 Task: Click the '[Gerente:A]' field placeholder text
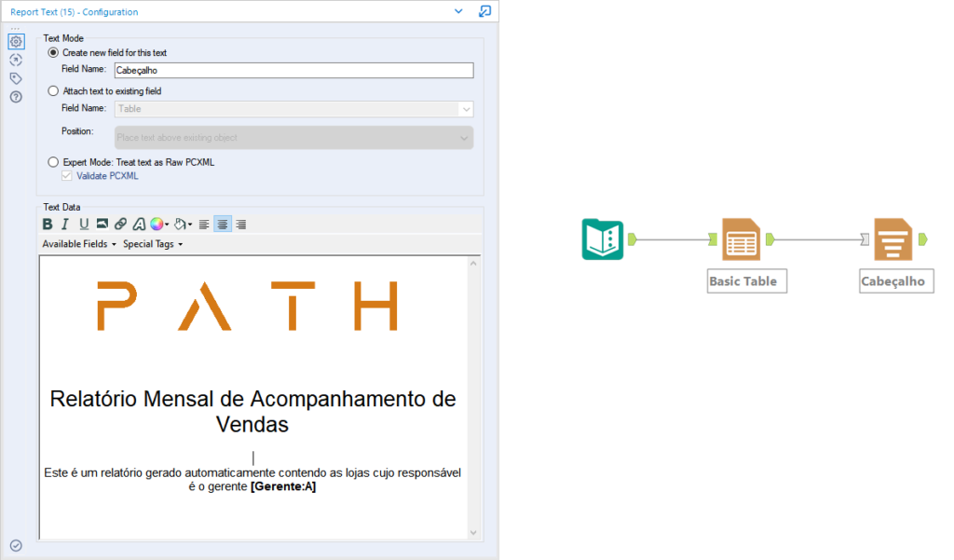283,486
